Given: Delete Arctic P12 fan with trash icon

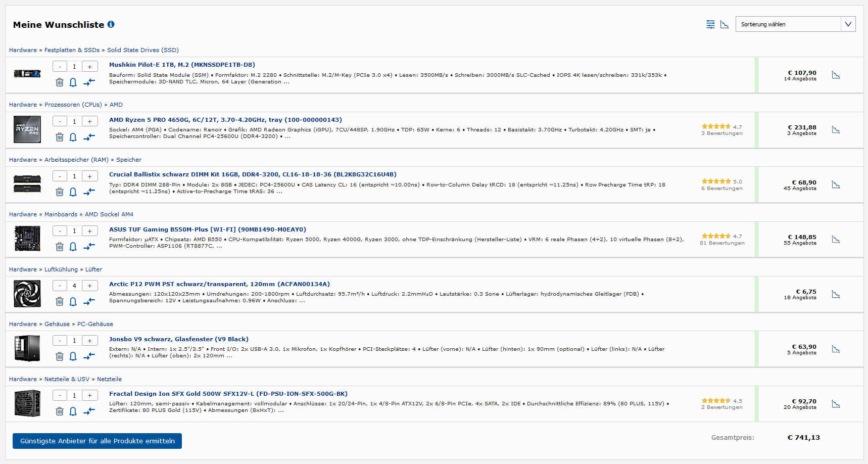Looking at the screenshot, I should [x=60, y=301].
